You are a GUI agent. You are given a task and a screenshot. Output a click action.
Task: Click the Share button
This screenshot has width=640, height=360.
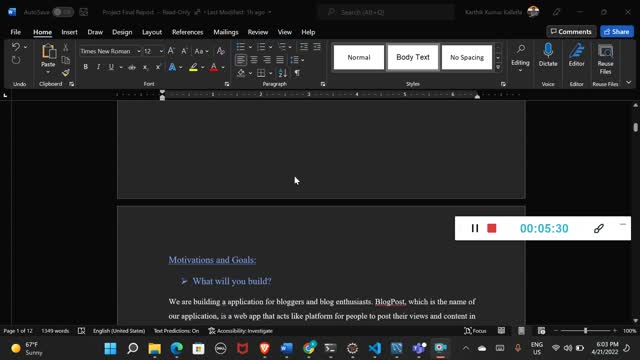click(617, 31)
